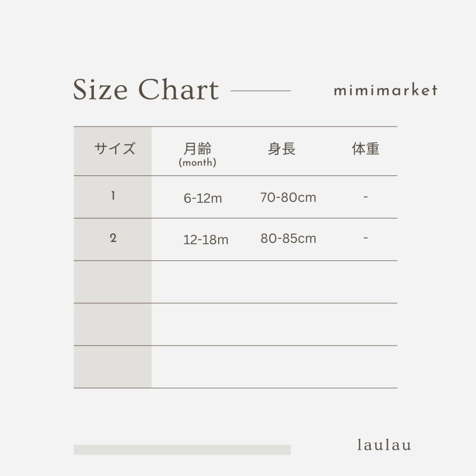Select size 2 row label
This screenshot has height=476, width=476.
[x=113, y=238]
